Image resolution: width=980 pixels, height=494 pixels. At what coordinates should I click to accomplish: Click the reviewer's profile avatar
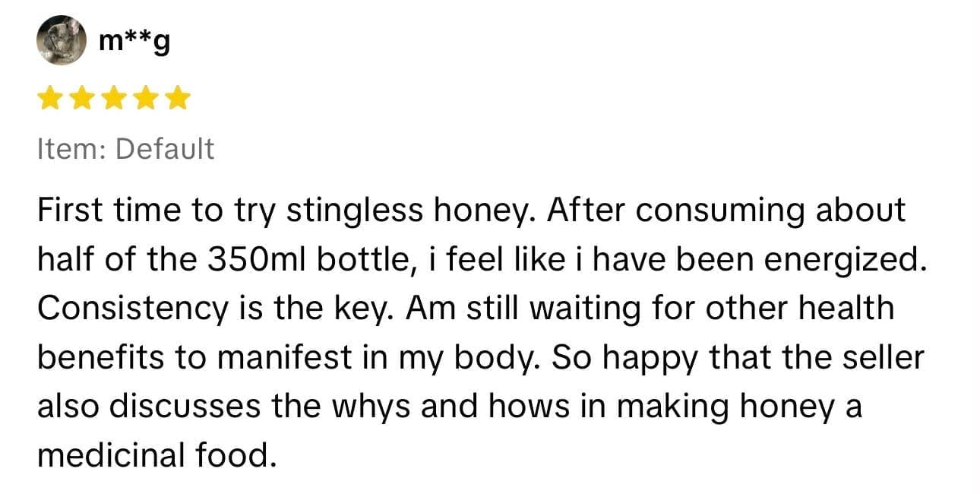pyautogui.click(x=62, y=40)
